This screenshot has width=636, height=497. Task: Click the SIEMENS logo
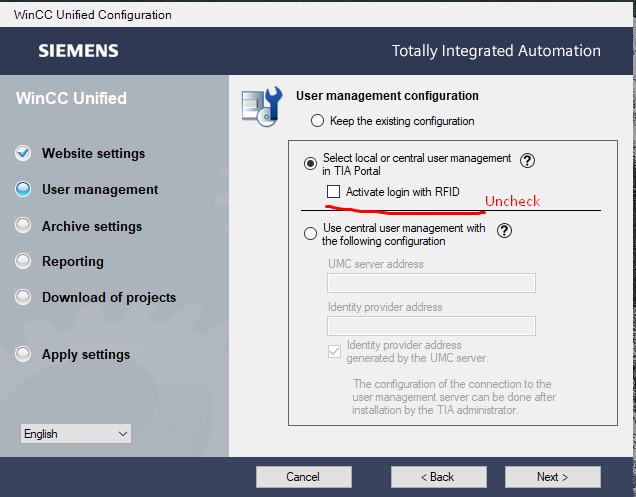78,51
